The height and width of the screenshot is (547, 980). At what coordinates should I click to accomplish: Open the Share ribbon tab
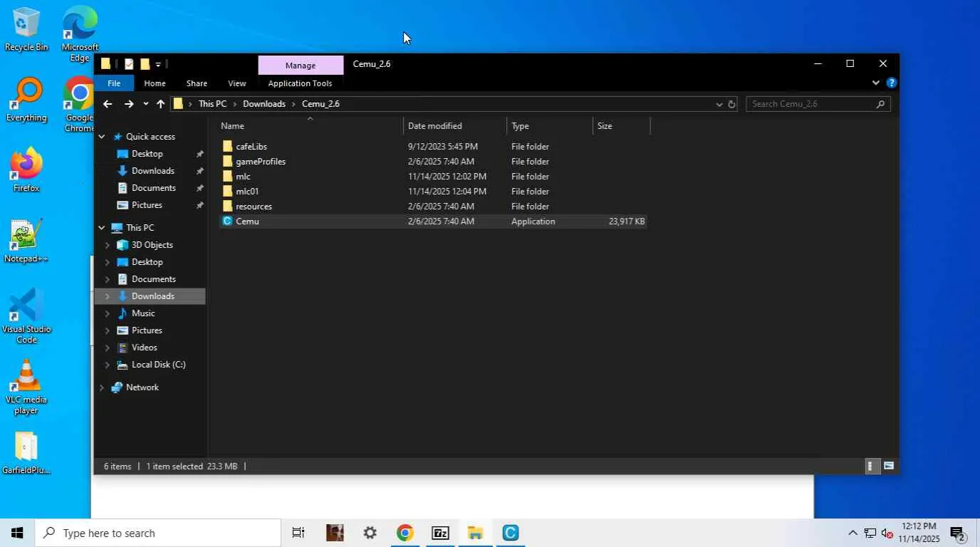pos(197,83)
